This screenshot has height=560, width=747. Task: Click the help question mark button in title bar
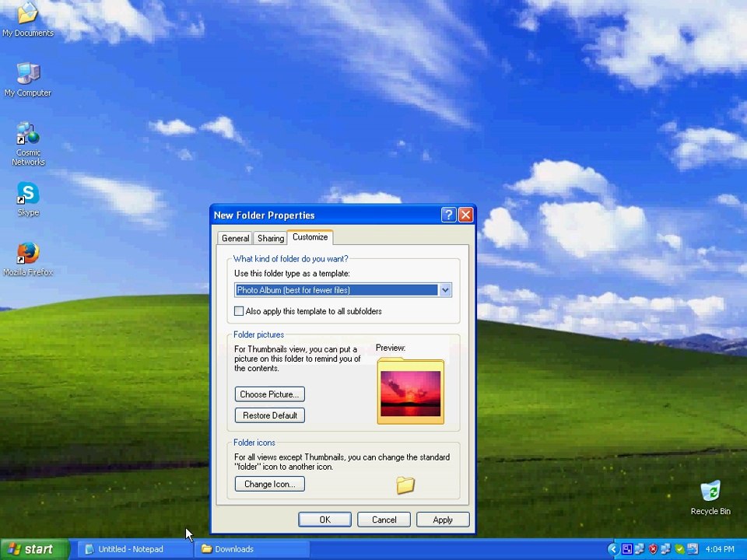click(x=448, y=215)
